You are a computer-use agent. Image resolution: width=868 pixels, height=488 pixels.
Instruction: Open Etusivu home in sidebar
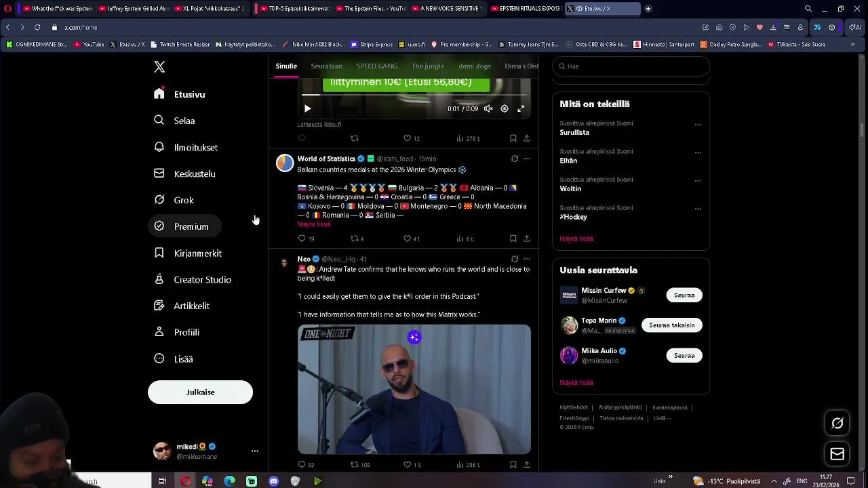[x=180, y=94]
